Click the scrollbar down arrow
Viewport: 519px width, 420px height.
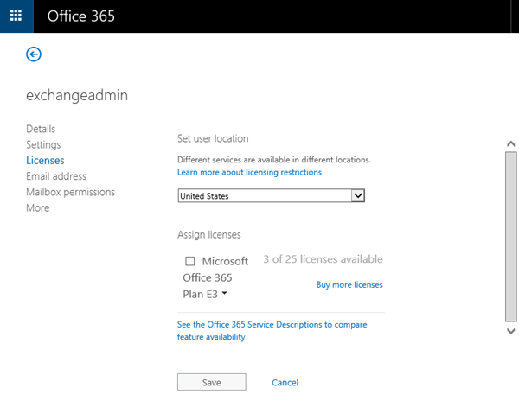(x=510, y=330)
